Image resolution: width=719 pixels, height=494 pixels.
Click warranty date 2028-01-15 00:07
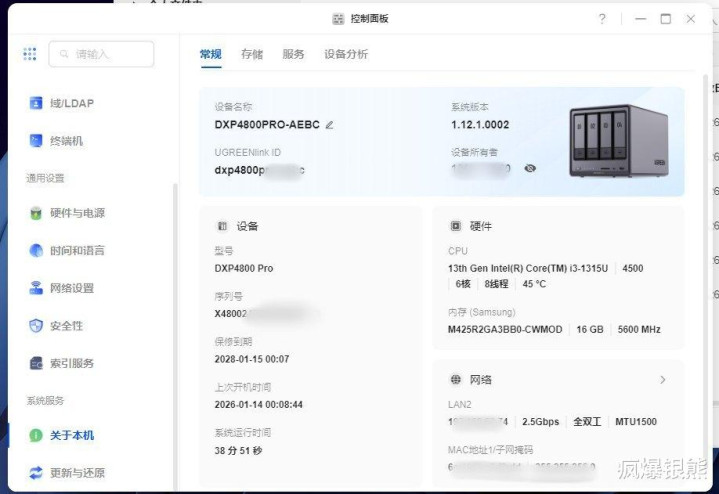point(252,359)
